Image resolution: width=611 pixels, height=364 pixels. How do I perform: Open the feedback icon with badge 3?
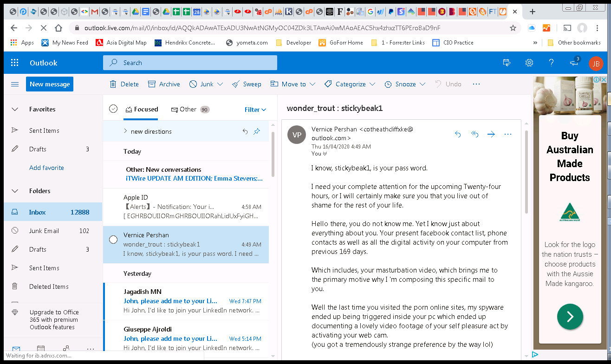(574, 62)
